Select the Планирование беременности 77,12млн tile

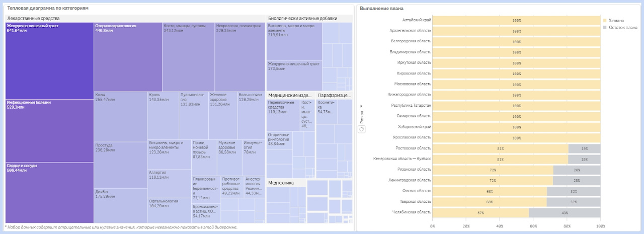206,189
